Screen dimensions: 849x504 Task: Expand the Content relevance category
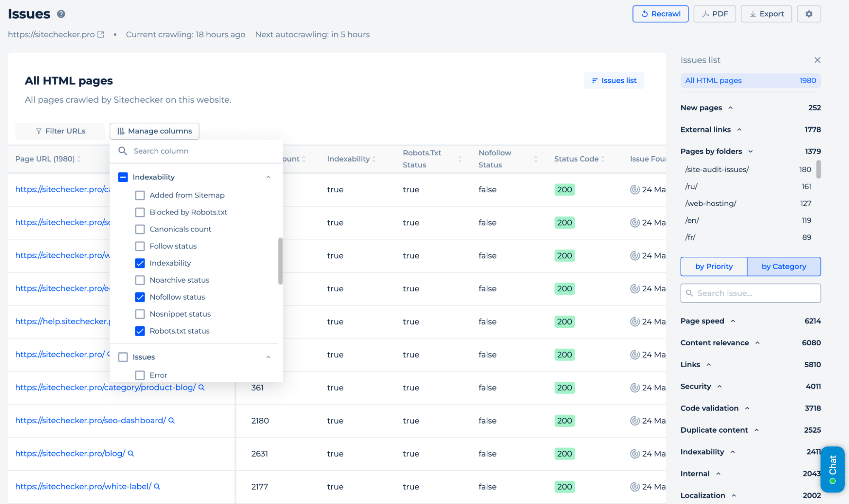(757, 343)
